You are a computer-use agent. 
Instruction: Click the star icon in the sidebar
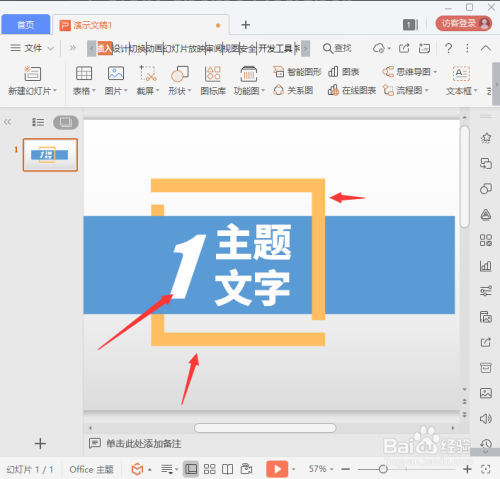coord(486,138)
